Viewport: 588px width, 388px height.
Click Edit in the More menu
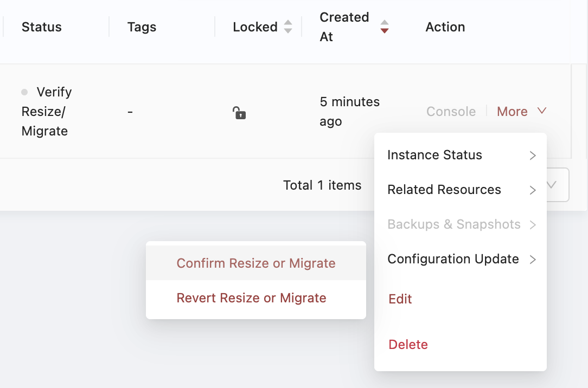tap(400, 299)
